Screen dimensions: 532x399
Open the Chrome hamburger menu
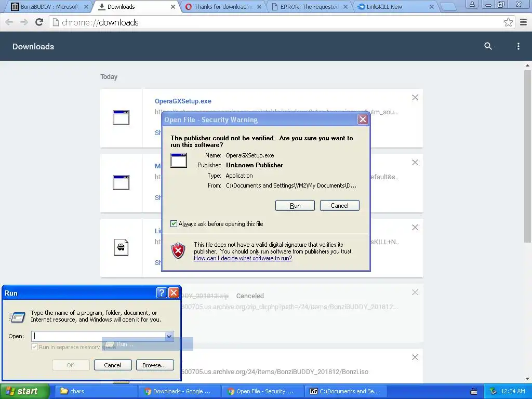tap(524, 22)
